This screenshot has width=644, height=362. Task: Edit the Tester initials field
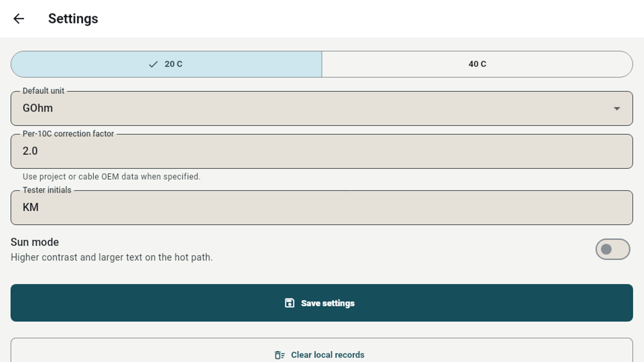[322, 207]
